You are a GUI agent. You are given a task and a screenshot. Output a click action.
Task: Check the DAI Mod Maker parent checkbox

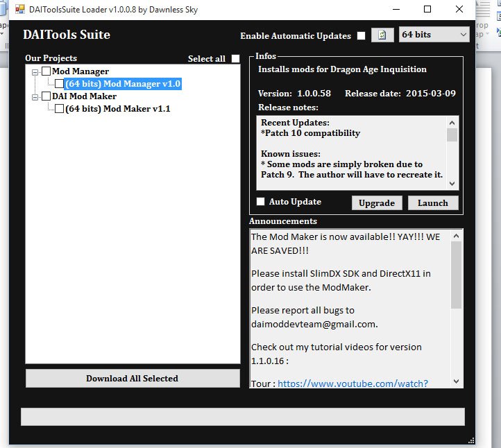tap(46, 96)
